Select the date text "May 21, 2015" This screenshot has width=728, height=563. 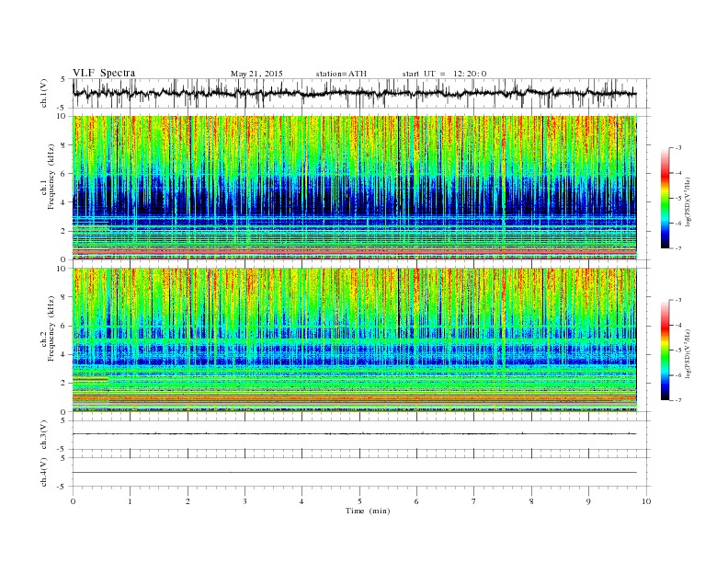tap(256, 74)
